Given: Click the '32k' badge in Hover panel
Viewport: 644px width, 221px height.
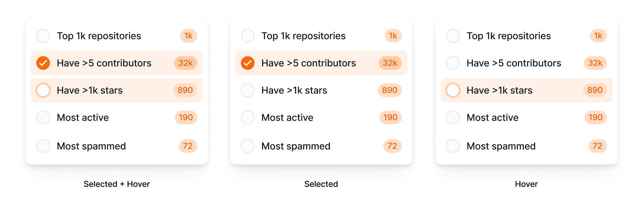Looking at the screenshot, I should (595, 63).
